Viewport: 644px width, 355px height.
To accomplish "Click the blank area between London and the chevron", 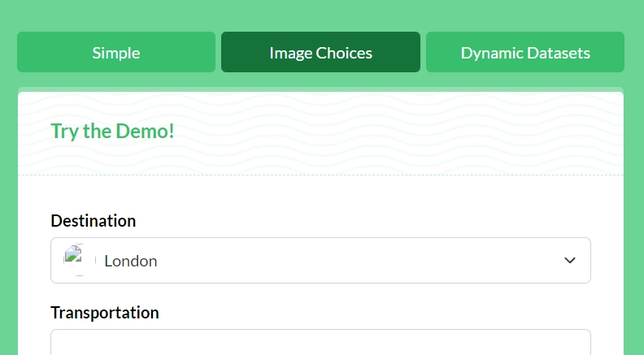I will point(358,261).
